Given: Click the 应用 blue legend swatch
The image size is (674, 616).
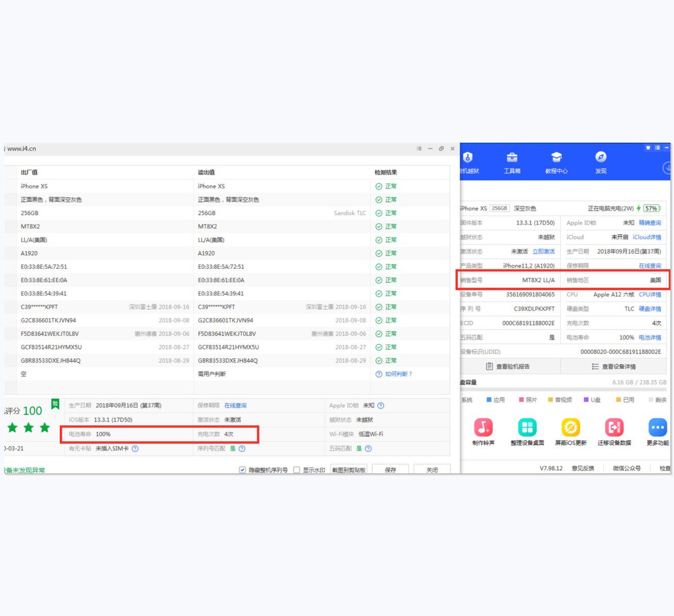Looking at the screenshot, I should tap(489, 400).
